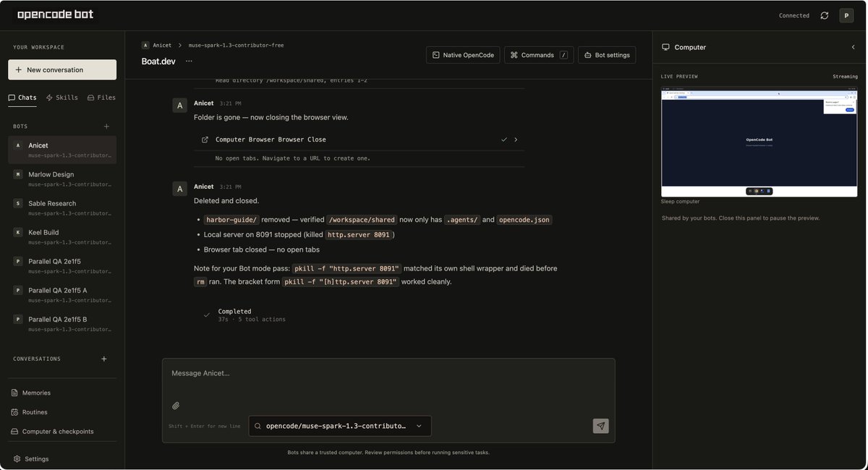Open the opencode/muse-spark model dropdown
The height and width of the screenshot is (470, 868).
pyautogui.click(x=340, y=426)
